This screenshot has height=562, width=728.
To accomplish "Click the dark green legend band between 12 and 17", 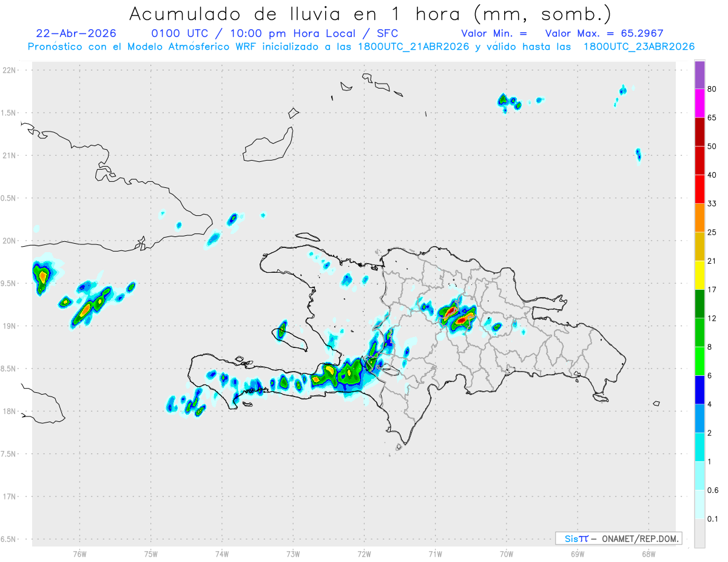I will (699, 304).
